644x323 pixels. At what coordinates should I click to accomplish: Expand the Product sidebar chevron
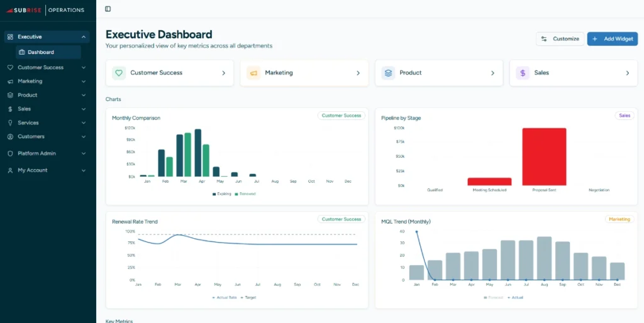click(84, 96)
